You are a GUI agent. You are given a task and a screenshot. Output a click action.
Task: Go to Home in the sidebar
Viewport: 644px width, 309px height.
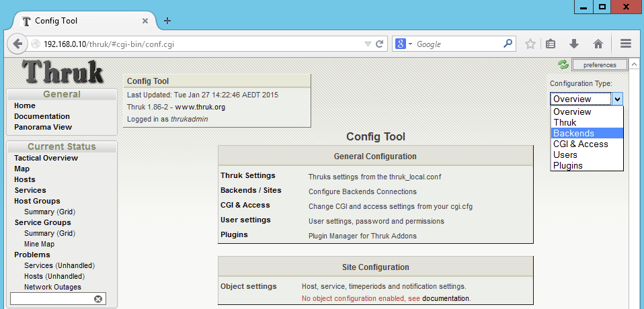(x=25, y=105)
